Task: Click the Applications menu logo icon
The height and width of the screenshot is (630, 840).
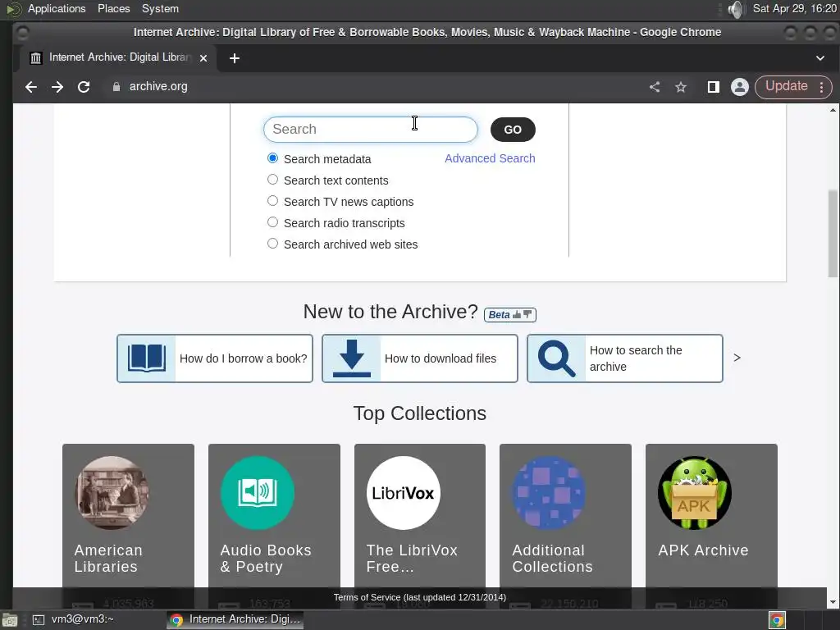Action: pos(14,9)
